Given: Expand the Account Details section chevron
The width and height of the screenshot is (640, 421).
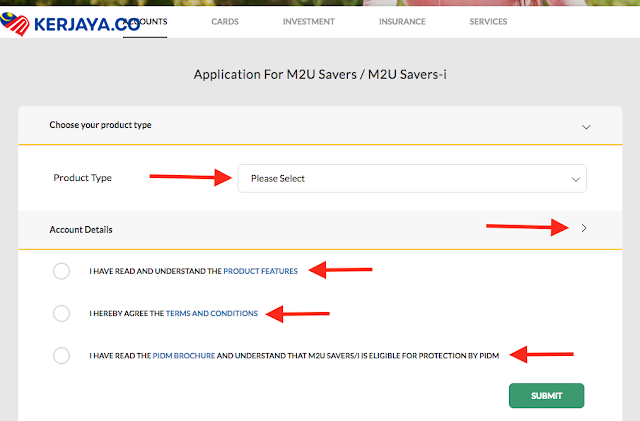Looking at the screenshot, I should coord(584,228).
